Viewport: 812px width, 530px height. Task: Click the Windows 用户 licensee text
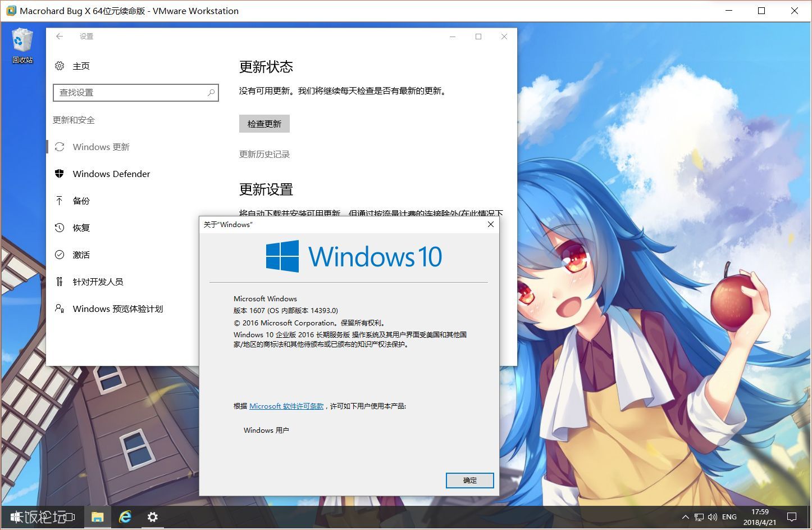(266, 430)
